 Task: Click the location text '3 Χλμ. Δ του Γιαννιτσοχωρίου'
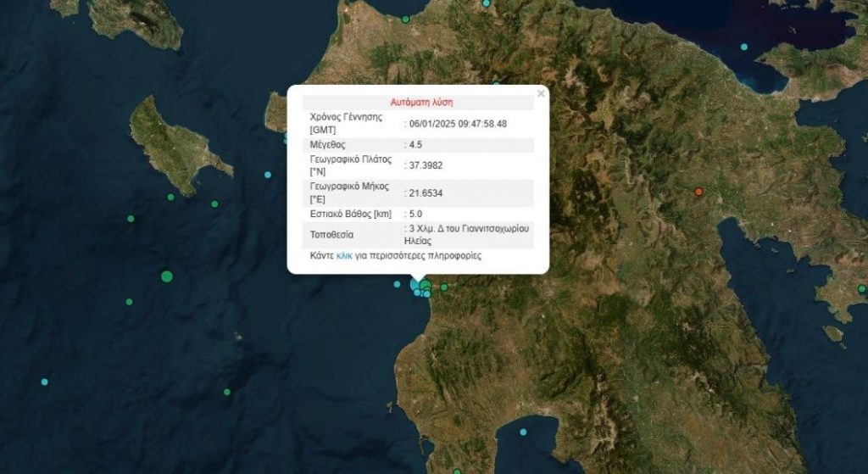(469, 229)
